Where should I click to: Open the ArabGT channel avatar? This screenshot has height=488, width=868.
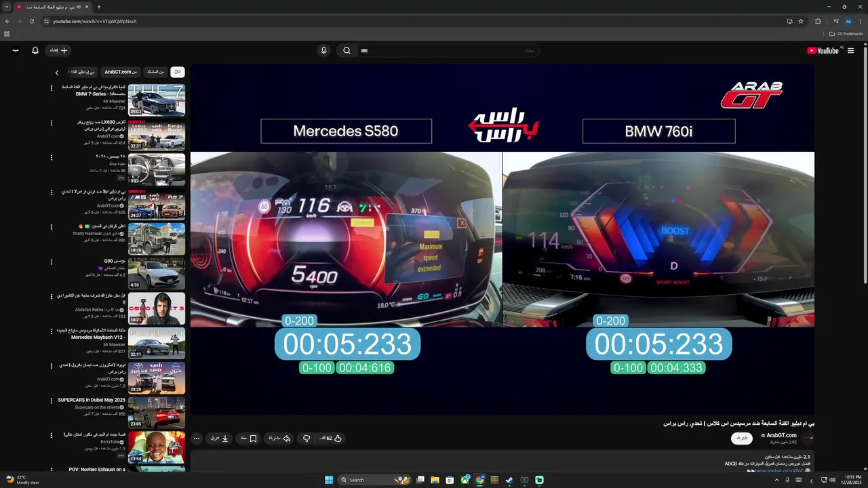coord(808,439)
